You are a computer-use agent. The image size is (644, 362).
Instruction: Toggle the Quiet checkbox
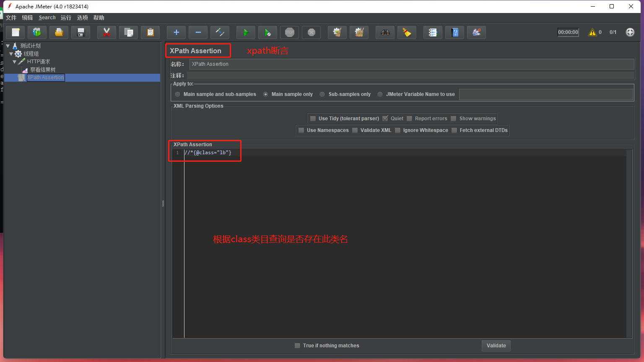[x=385, y=119]
